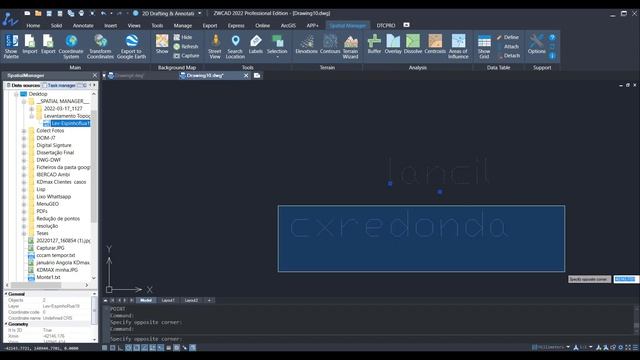640x360 pixels.
Task: Expand the PDFs folder
Action: click(x=24, y=211)
